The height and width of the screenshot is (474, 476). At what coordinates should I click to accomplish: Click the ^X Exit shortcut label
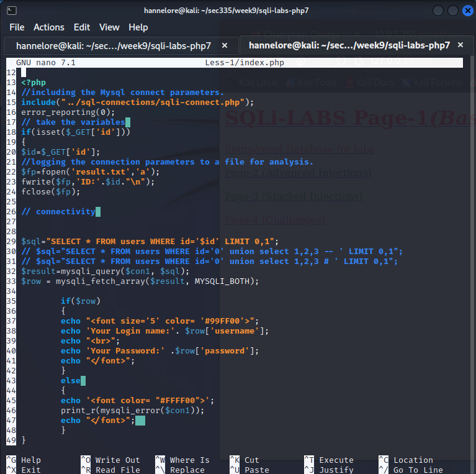click(x=25, y=470)
